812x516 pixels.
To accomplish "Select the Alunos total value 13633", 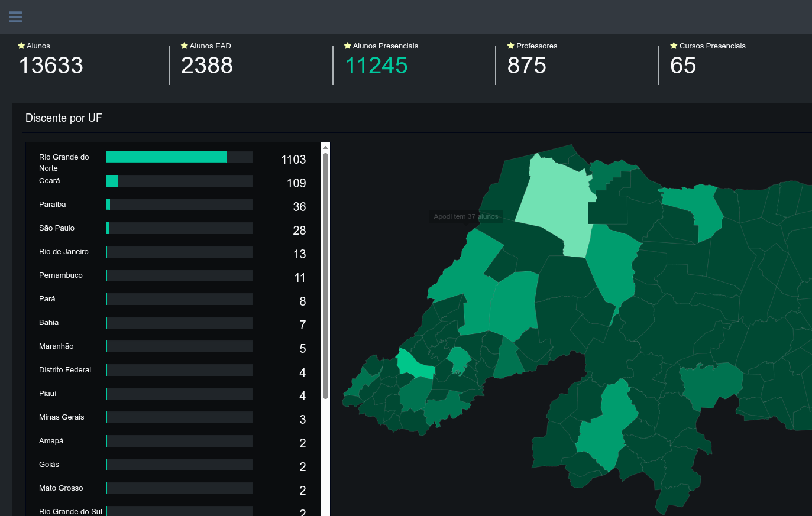I will [50, 66].
